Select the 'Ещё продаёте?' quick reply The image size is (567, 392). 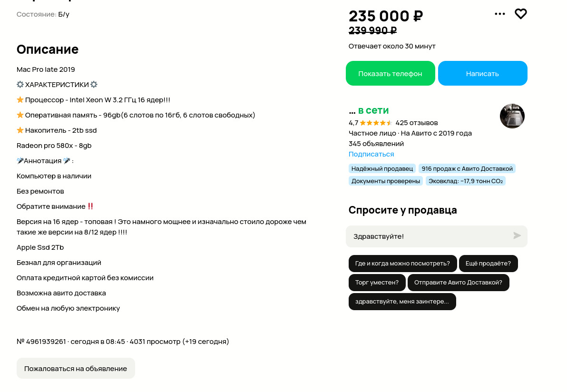coord(488,264)
